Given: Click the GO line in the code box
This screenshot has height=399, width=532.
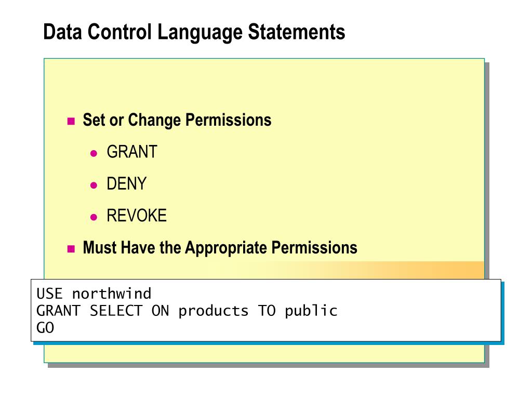Looking at the screenshot, I should tap(46, 328).
